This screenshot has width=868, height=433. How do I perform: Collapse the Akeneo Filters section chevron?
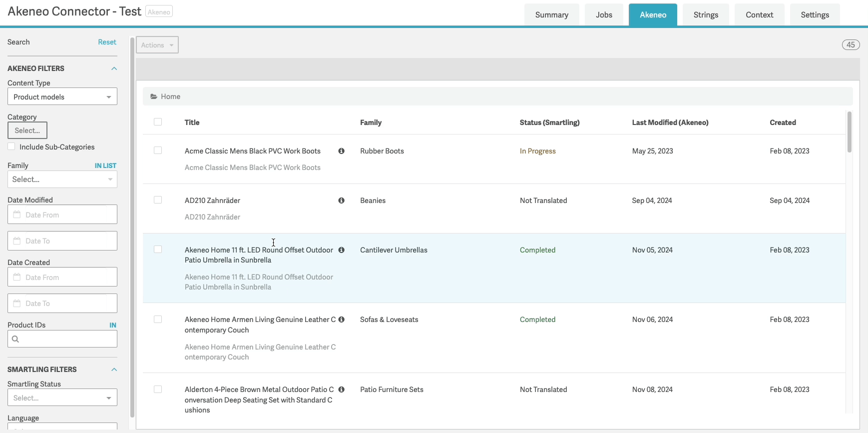point(114,68)
